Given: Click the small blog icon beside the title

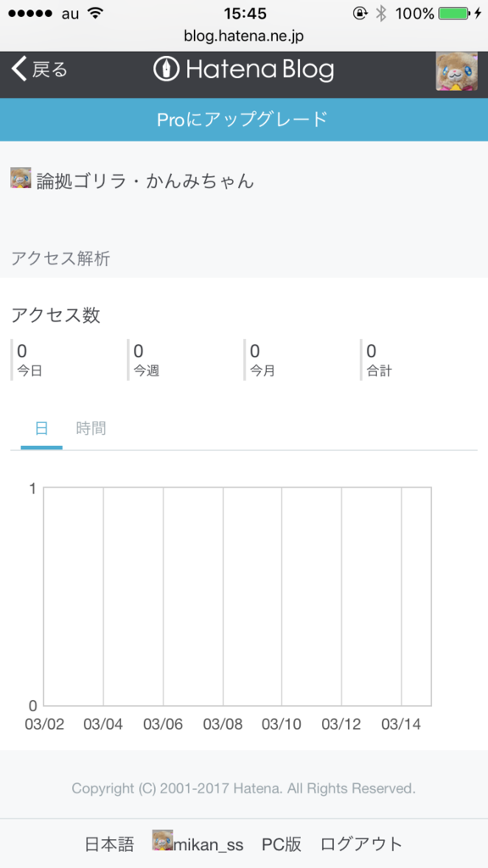Looking at the screenshot, I should [20, 178].
